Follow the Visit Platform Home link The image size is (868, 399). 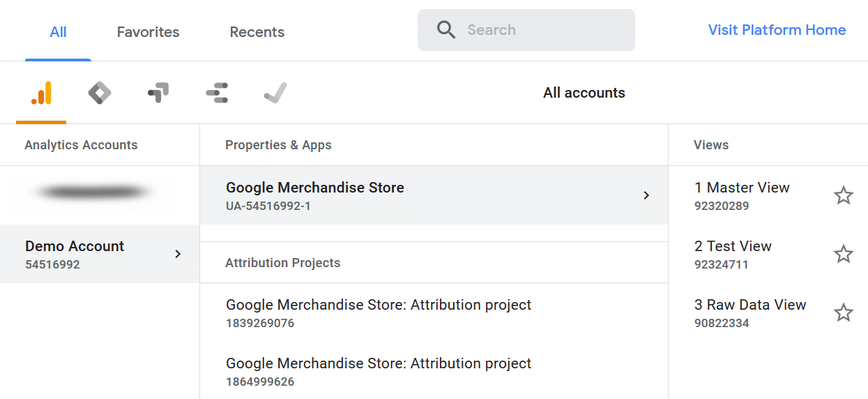click(777, 30)
